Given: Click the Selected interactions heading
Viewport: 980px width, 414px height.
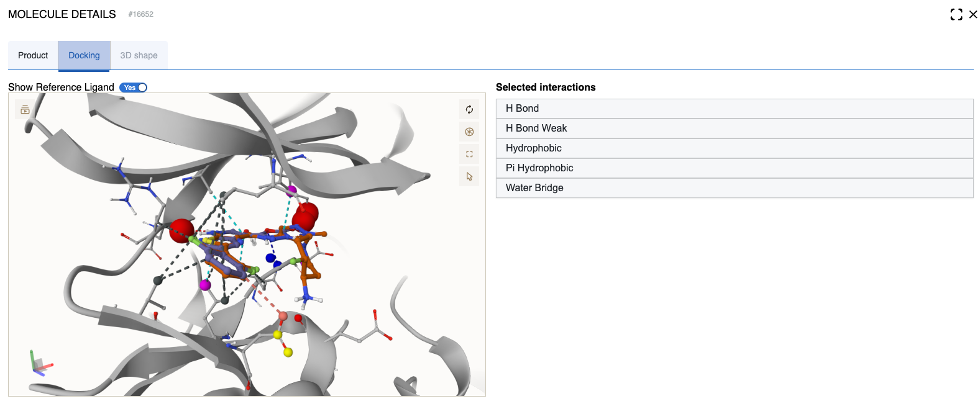Looking at the screenshot, I should (546, 88).
